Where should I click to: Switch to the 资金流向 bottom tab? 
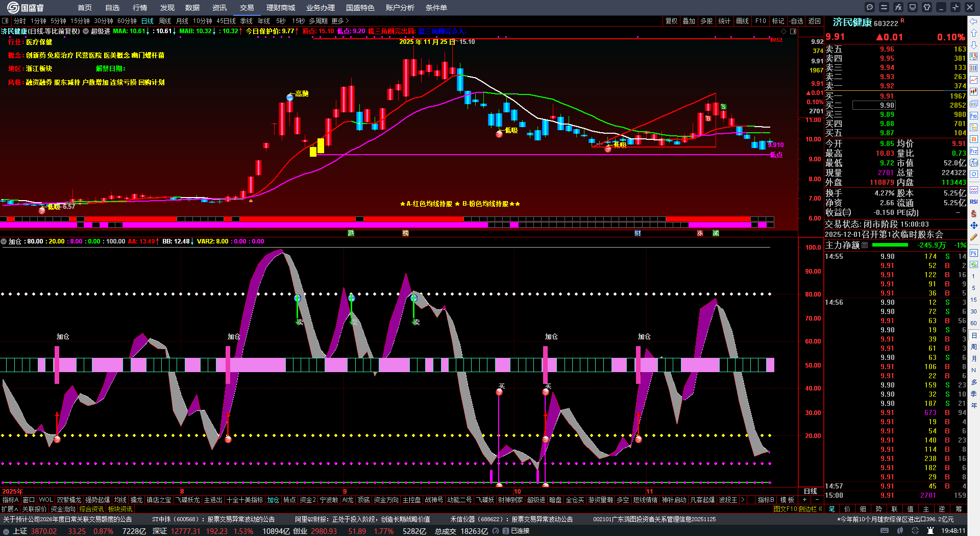[x=63, y=509]
